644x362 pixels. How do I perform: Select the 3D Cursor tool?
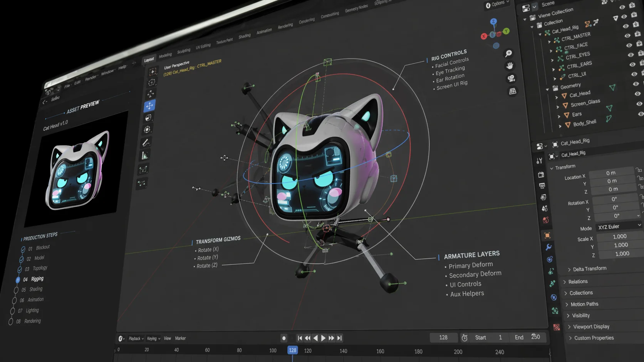(152, 82)
